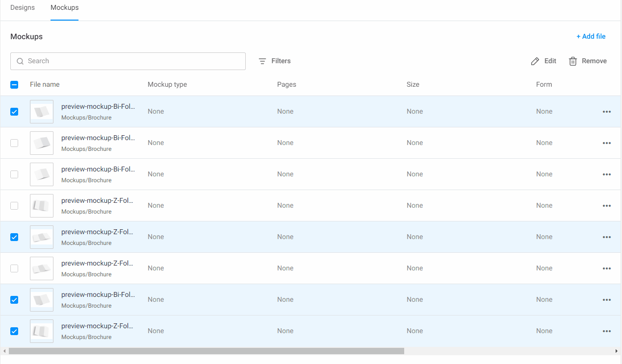Uncheck the first selected Bi-Fold mockup
Screen dimensions: 622x364
coord(14,111)
